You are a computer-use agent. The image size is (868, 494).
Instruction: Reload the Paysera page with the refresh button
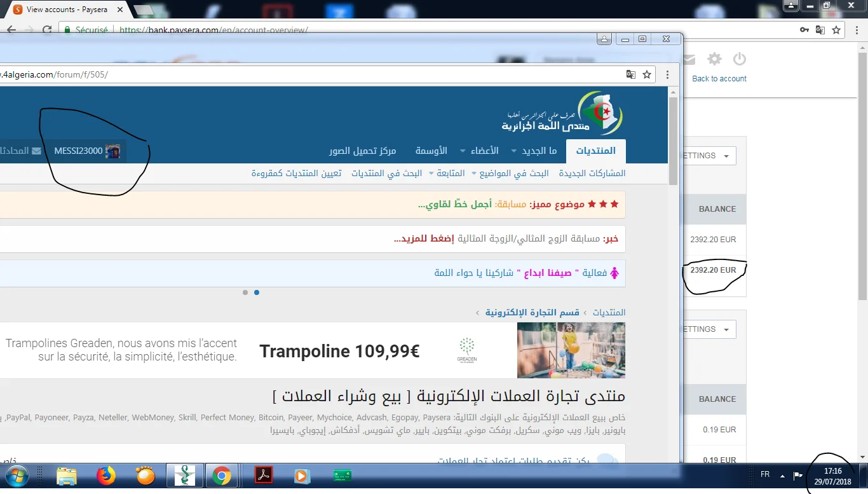click(47, 30)
